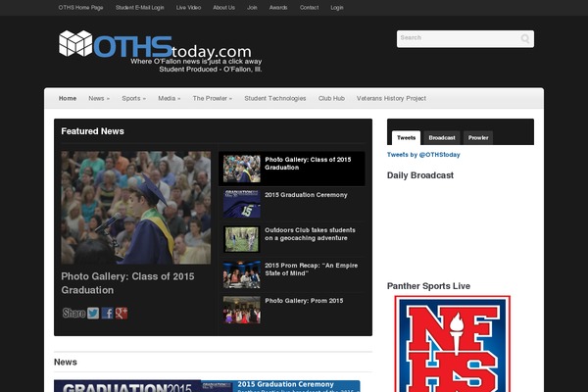Open the NFHS Panther Sports Live logo
Screen dimensions: 588x392
tap(452, 344)
